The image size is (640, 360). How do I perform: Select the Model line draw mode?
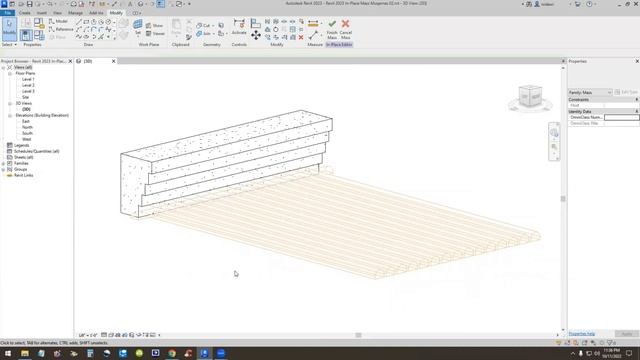tap(58, 21)
